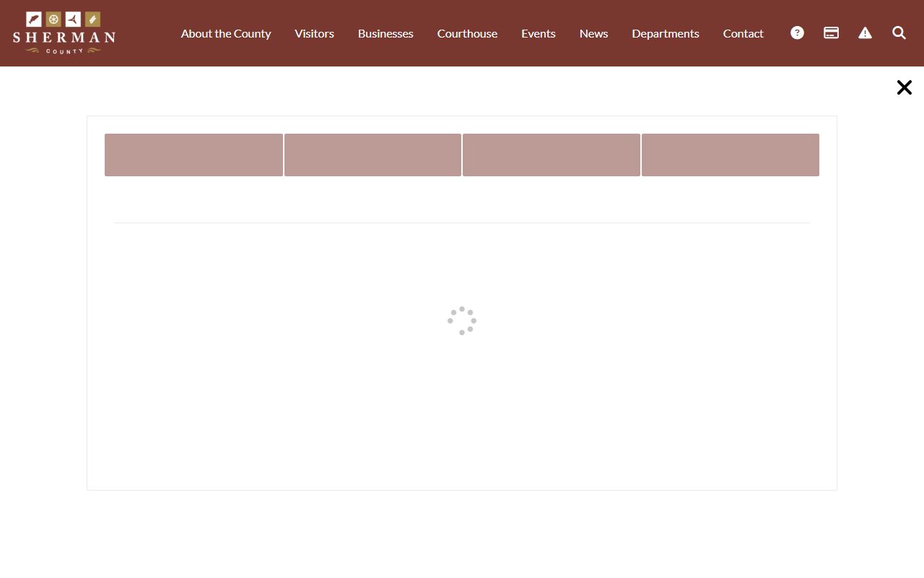Image resolution: width=924 pixels, height=578 pixels.
Task: Click the loading spinner in panel
Action: 462,321
